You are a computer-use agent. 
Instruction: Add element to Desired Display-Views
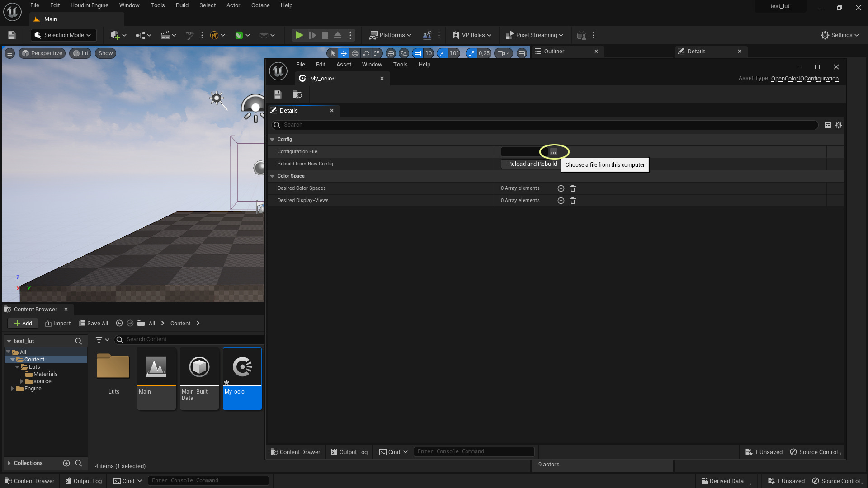tap(561, 201)
